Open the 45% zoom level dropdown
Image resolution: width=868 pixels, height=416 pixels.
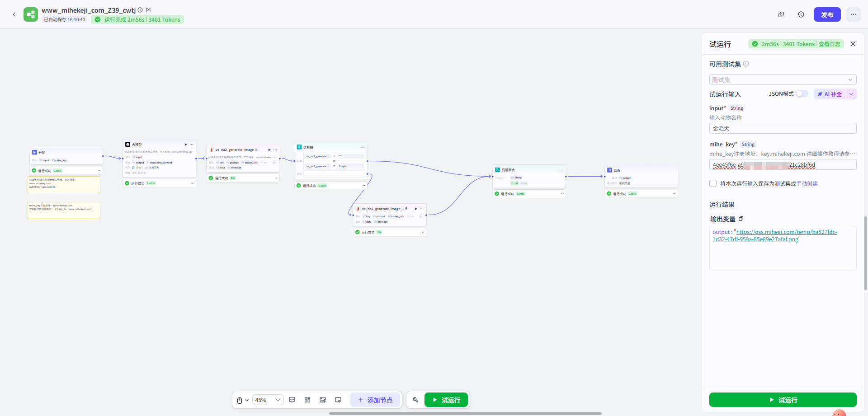267,400
